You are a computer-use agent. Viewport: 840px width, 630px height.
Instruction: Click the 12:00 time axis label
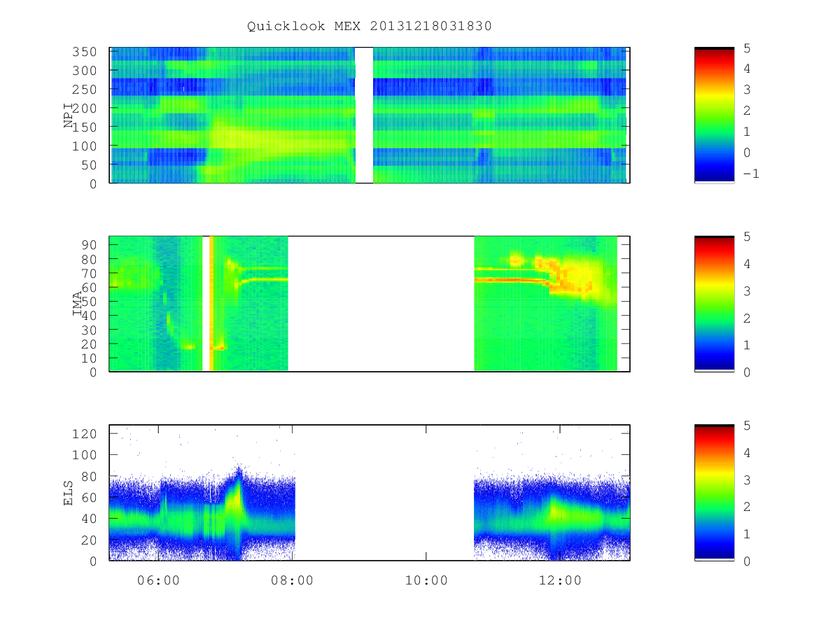(560, 580)
